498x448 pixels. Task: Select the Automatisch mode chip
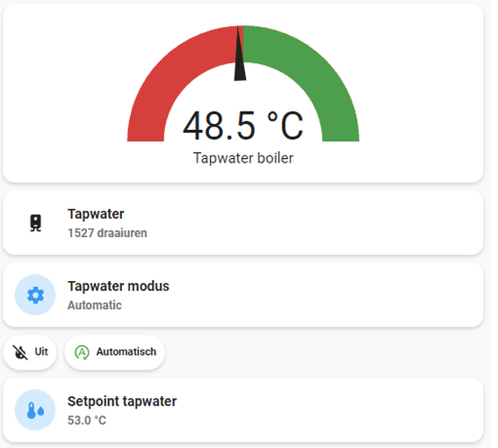point(115,352)
